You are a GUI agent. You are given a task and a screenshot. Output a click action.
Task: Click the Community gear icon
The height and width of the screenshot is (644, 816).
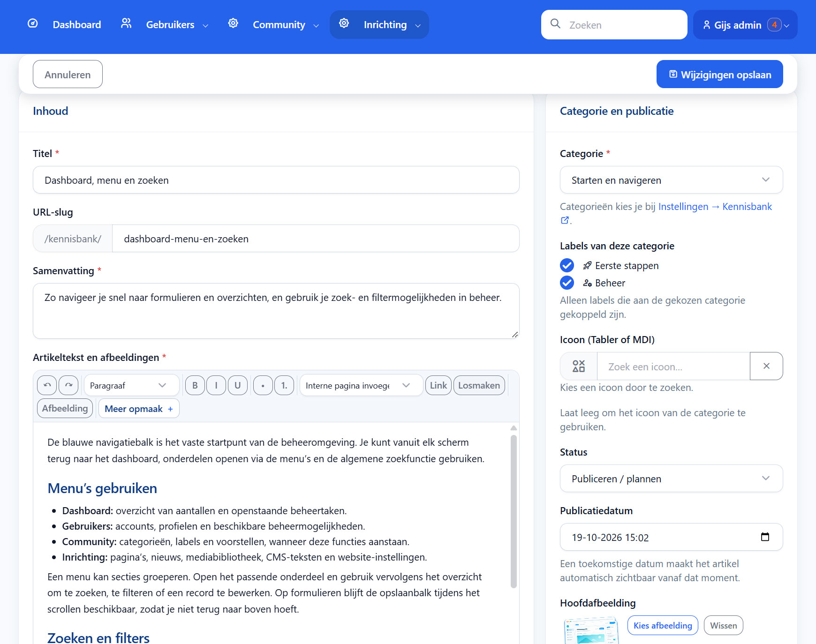tap(233, 23)
